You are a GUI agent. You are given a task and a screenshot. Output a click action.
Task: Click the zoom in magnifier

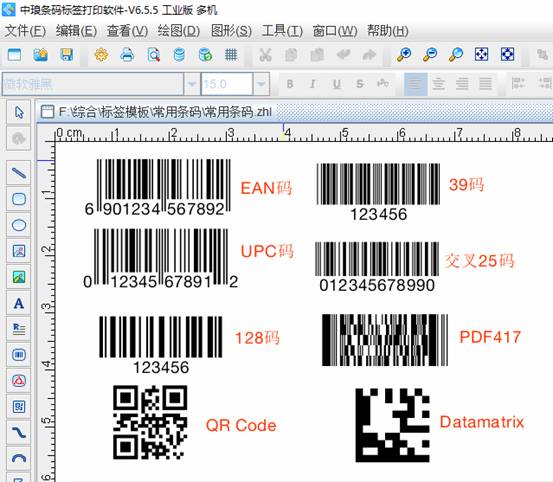coord(404,55)
